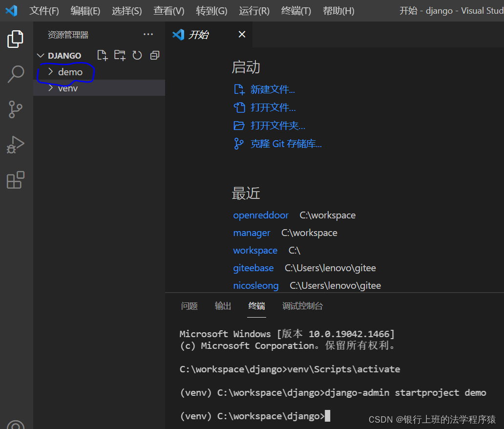This screenshot has width=504, height=429.
Task: Click the 打开文件夹... link
Action: click(x=278, y=126)
